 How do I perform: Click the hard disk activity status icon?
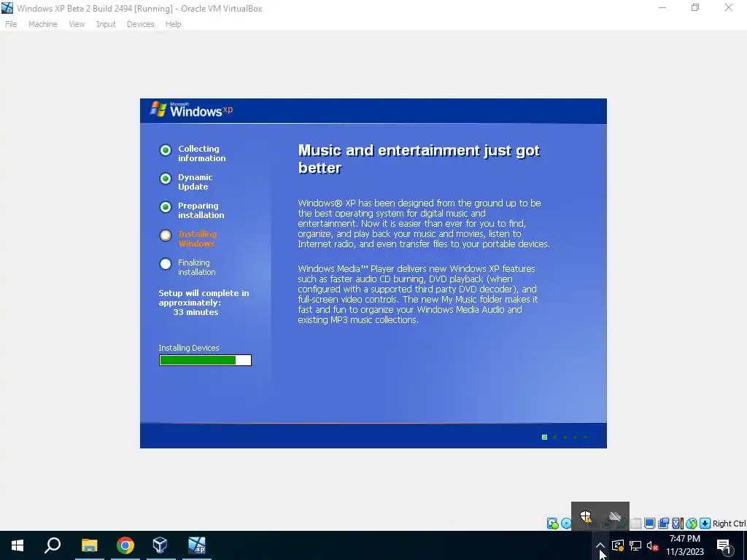[553, 524]
